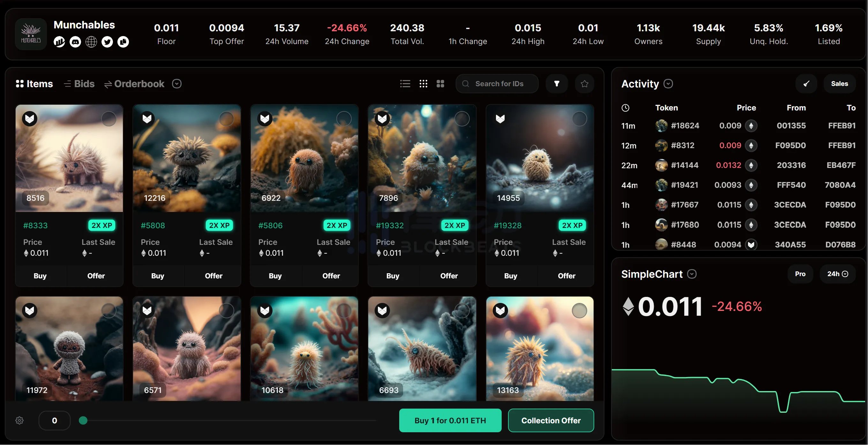This screenshot has height=445, width=868.
Task: Toggle selection circle on item #19328
Action: click(579, 119)
